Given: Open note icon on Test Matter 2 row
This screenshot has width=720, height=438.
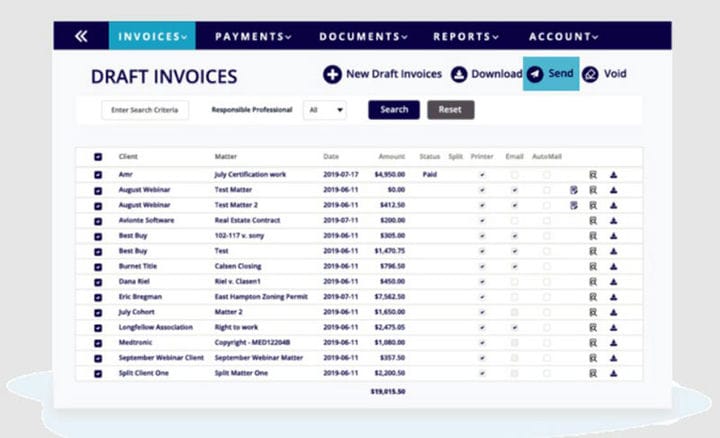Looking at the screenshot, I should pos(574,205).
